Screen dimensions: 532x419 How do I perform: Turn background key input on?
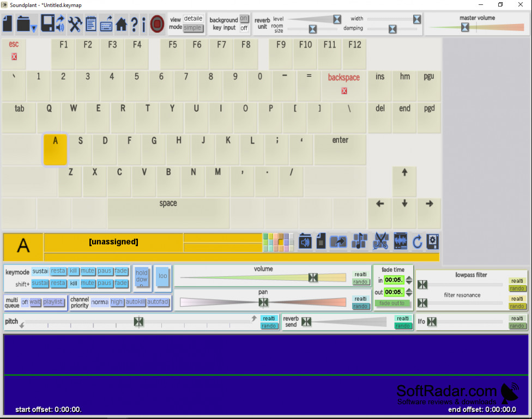244,19
